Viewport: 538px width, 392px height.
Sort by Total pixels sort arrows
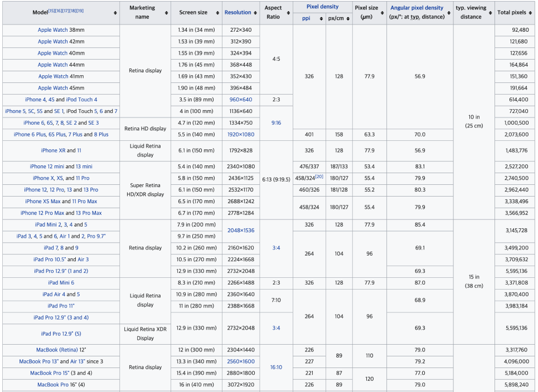[530, 13]
